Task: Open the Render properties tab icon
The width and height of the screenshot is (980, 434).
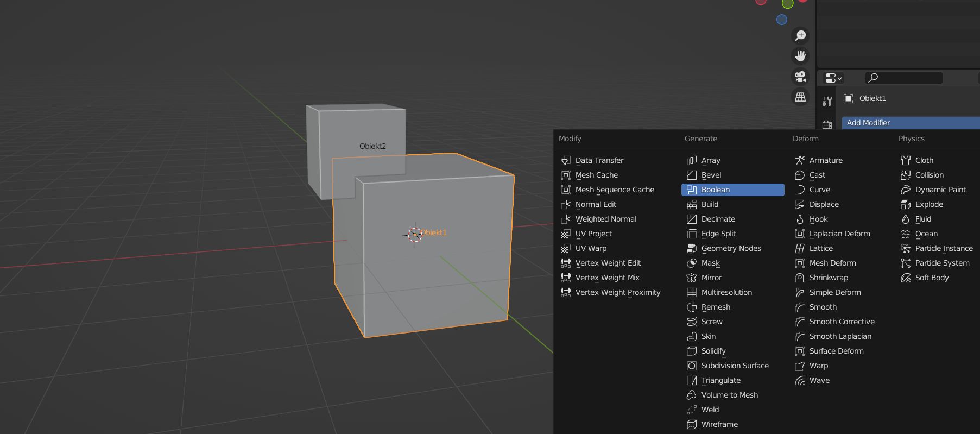Action: tap(827, 125)
